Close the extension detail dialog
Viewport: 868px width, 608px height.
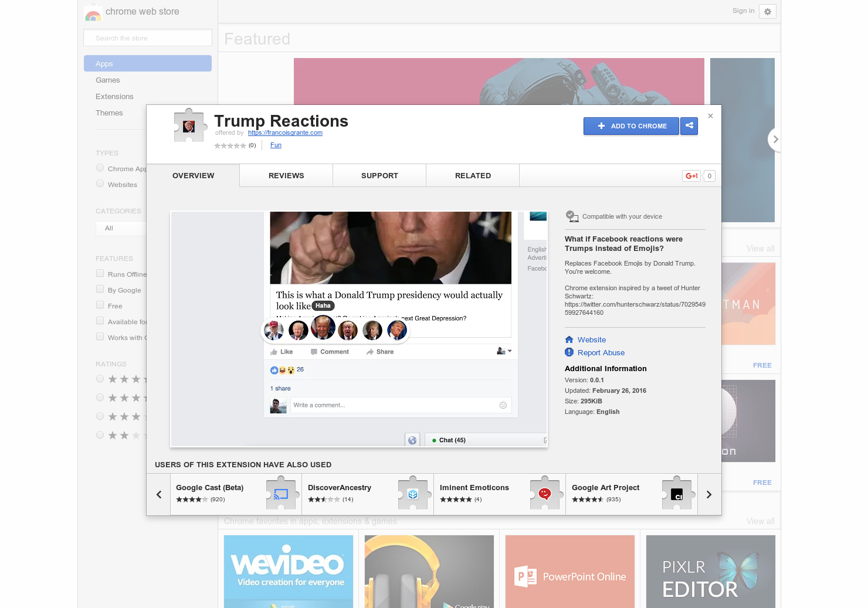pos(710,116)
